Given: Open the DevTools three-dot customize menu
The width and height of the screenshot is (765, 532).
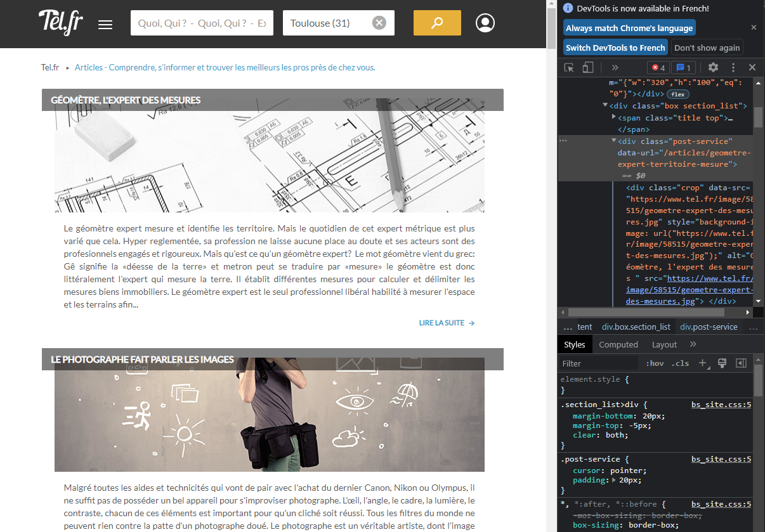Looking at the screenshot, I should [733, 67].
